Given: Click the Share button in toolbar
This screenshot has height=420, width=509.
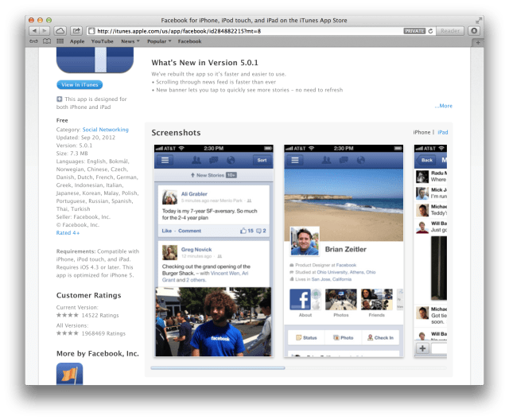Looking at the screenshot, I should pyautogui.click(x=76, y=31).
